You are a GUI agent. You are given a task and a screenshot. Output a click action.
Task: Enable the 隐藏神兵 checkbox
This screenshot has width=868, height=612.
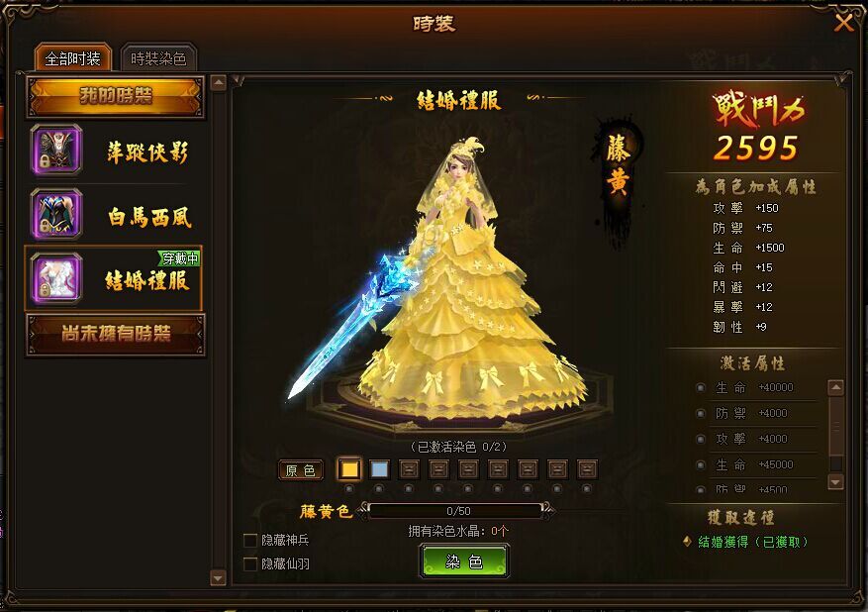tap(250, 540)
